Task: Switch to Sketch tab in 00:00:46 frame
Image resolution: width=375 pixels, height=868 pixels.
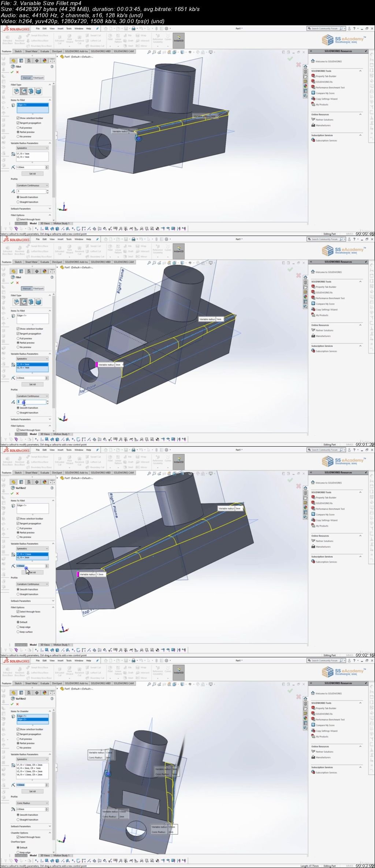Action: [18, 51]
